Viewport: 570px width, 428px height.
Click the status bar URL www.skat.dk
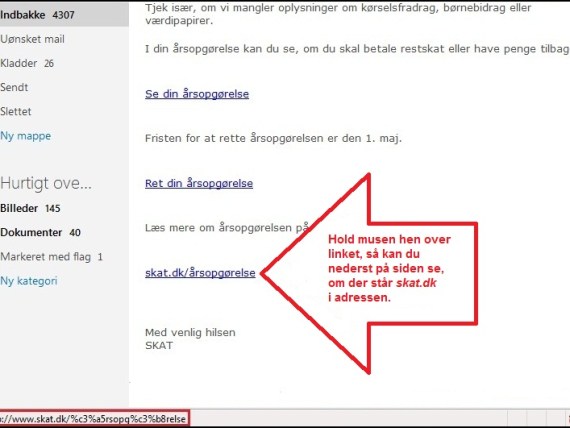[x=94, y=419]
